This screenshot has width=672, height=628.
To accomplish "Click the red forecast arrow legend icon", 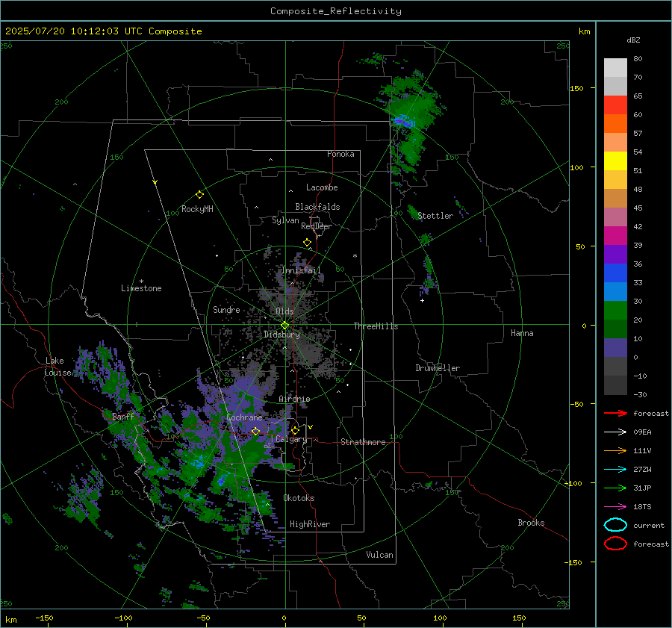I will coord(615,413).
